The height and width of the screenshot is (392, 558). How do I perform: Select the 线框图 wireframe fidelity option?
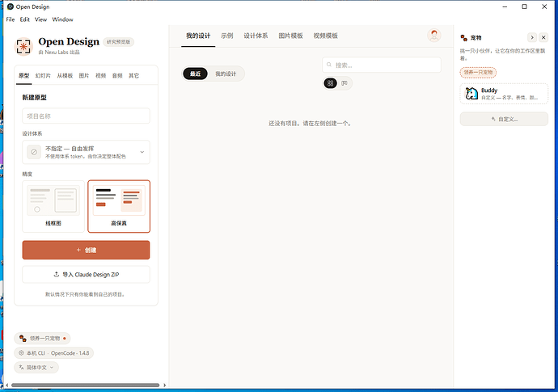point(53,206)
